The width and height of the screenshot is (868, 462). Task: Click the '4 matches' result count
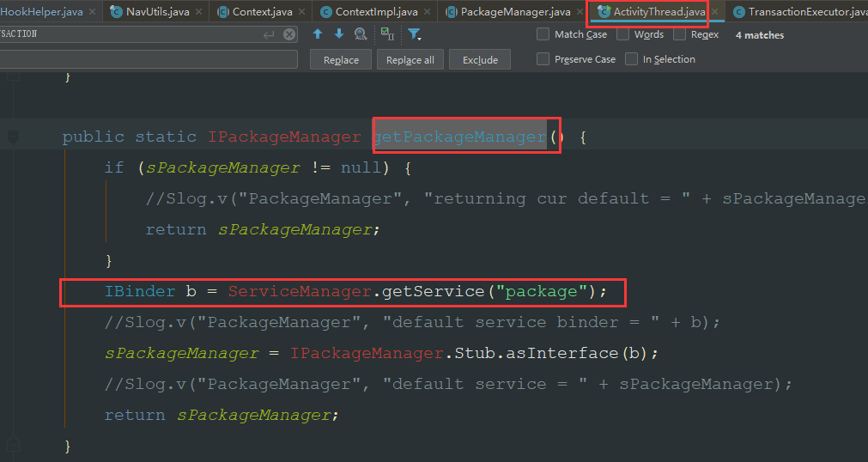coord(760,35)
